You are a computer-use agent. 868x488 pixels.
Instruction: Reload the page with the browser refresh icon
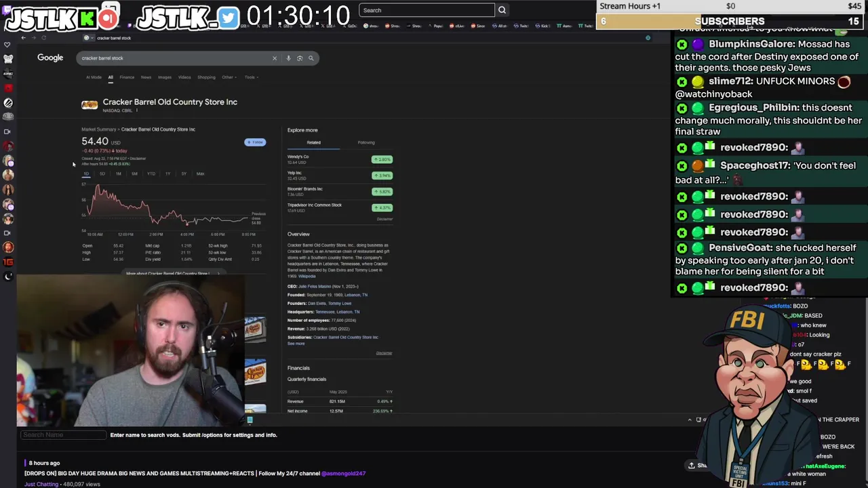[x=44, y=38]
